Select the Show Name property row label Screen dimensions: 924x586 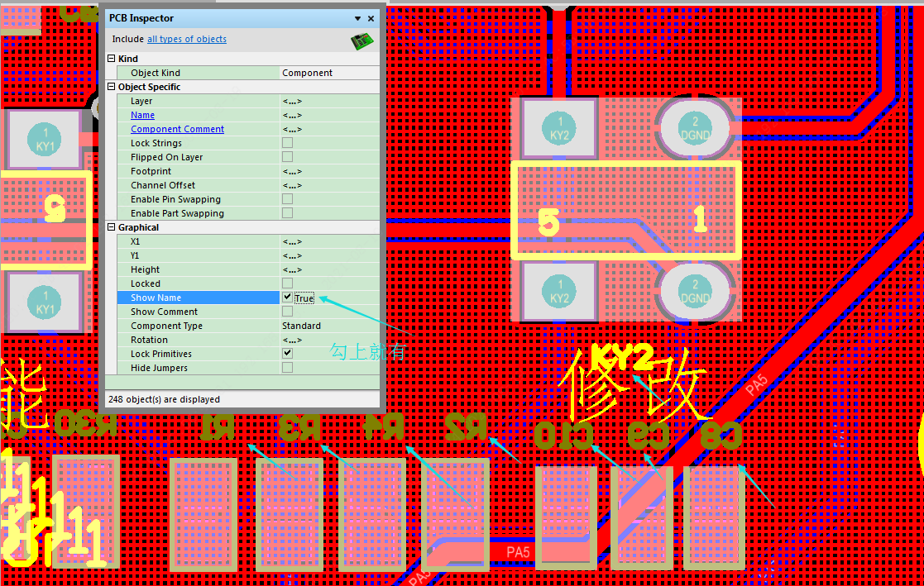[198, 298]
